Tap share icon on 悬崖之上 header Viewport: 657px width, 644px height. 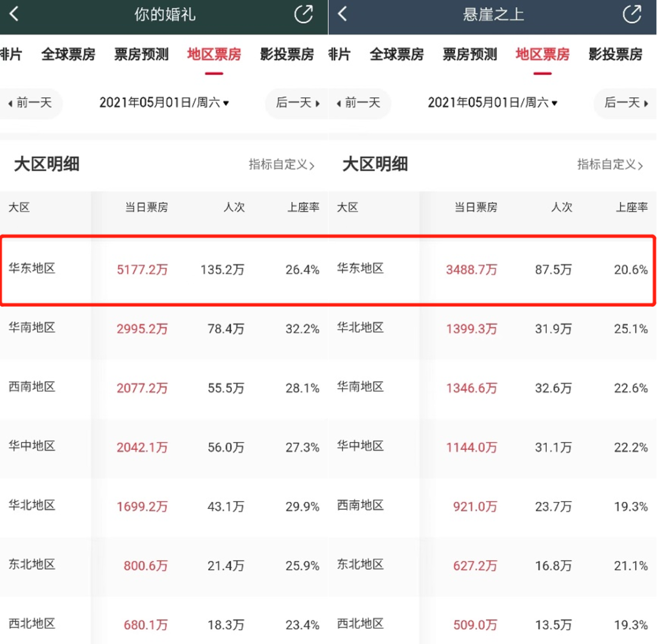coord(632,14)
